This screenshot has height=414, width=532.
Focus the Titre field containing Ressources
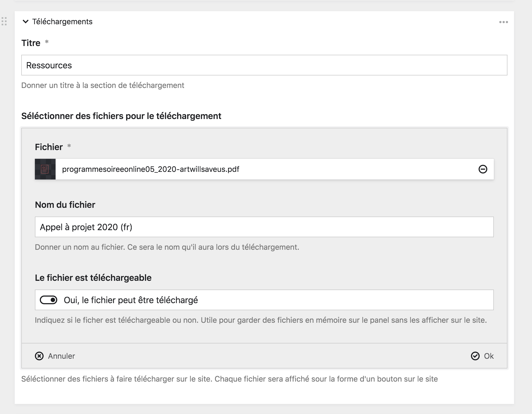pos(264,65)
